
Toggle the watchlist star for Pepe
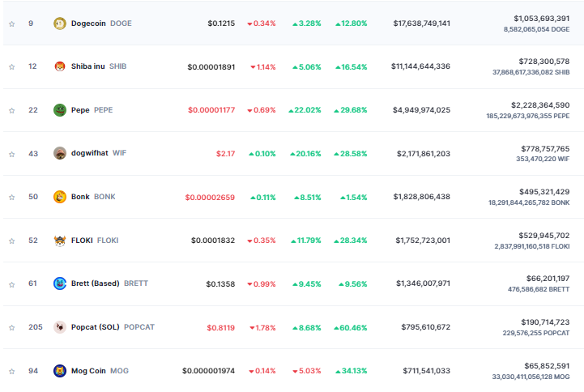coord(12,111)
